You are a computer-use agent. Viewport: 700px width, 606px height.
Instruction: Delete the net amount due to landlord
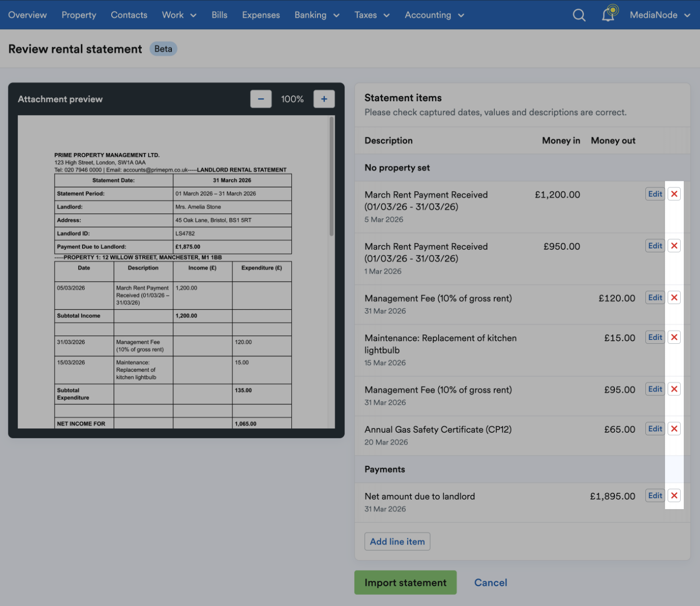[x=674, y=495]
